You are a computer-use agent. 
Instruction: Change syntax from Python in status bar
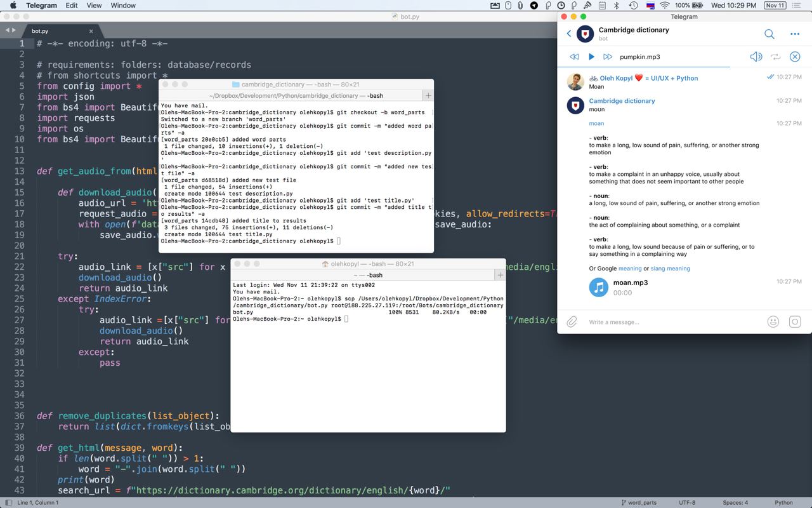point(783,502)
